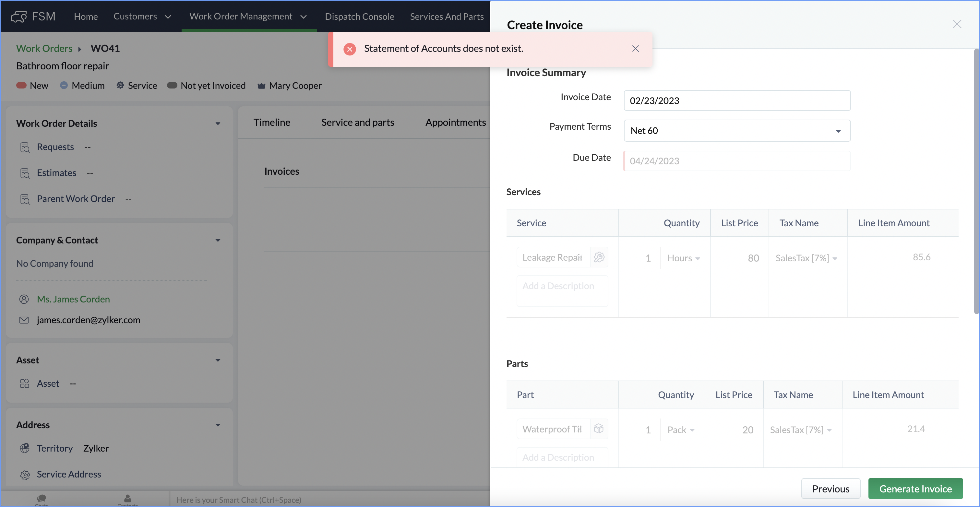Collapse the Work Order Details section
The height and width of the screenshot is (507, 980).
click(x=218, y=124)
